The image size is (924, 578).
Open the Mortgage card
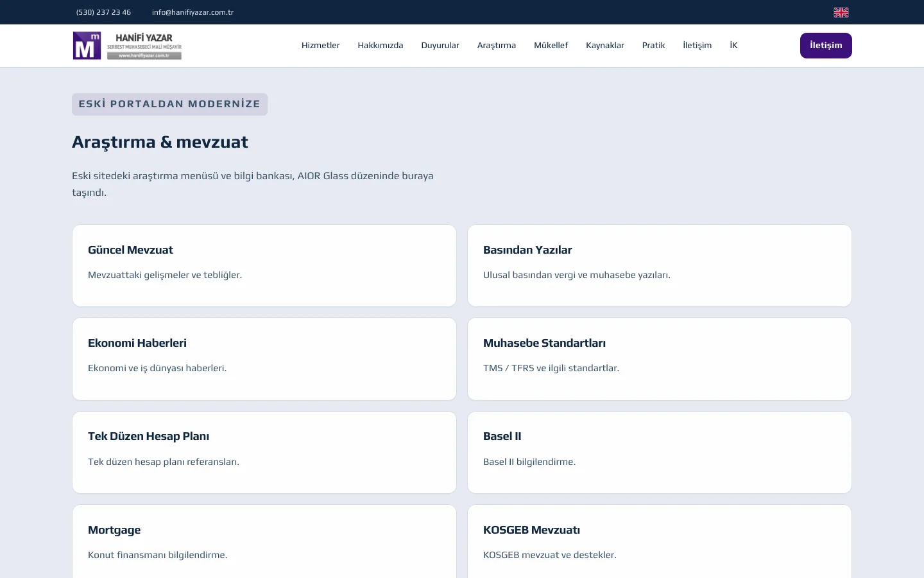(x=264, y=541)
